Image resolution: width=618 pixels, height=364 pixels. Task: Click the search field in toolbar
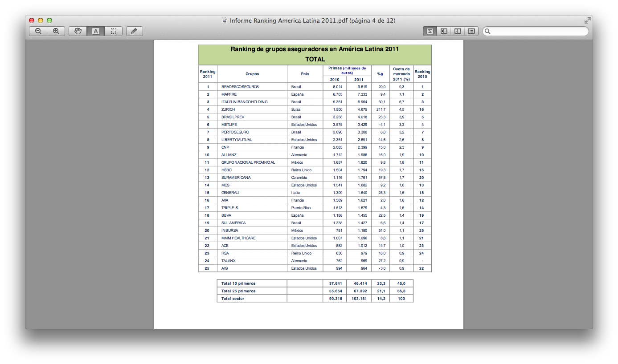tap(536, 31)
